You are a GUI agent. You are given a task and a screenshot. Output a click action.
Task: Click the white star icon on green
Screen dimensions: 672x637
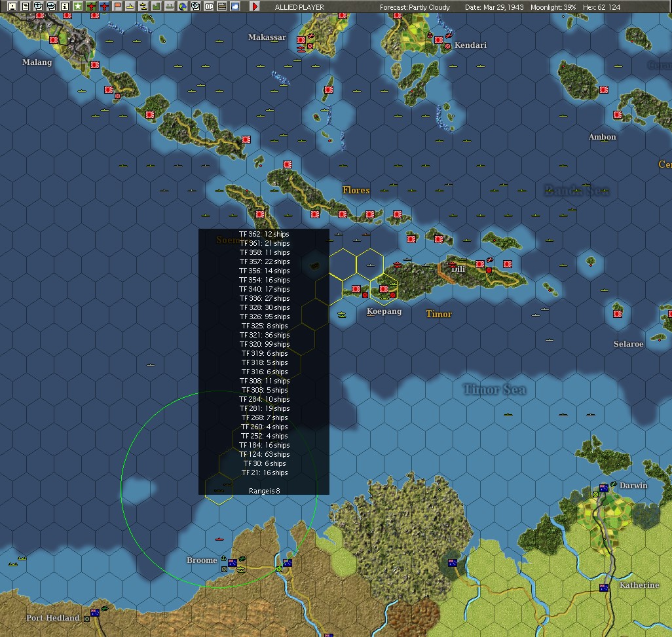click(x=78, y=6)
